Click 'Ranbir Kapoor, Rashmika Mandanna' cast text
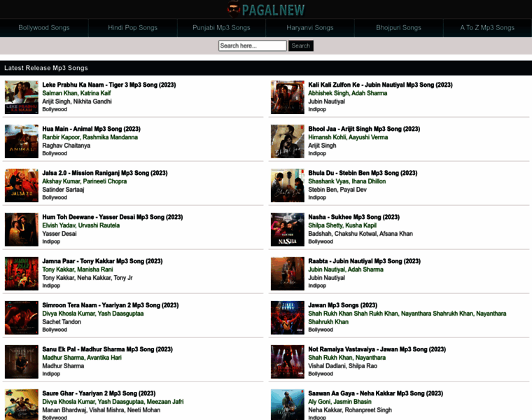The image size is (532, 420). coord(90,137)
